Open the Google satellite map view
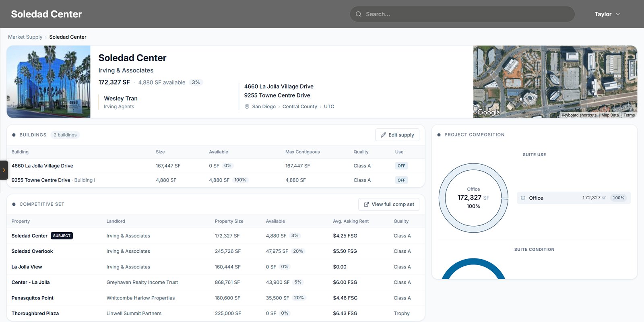This screenshot has width=644, height=322. (x=555, y=82)
